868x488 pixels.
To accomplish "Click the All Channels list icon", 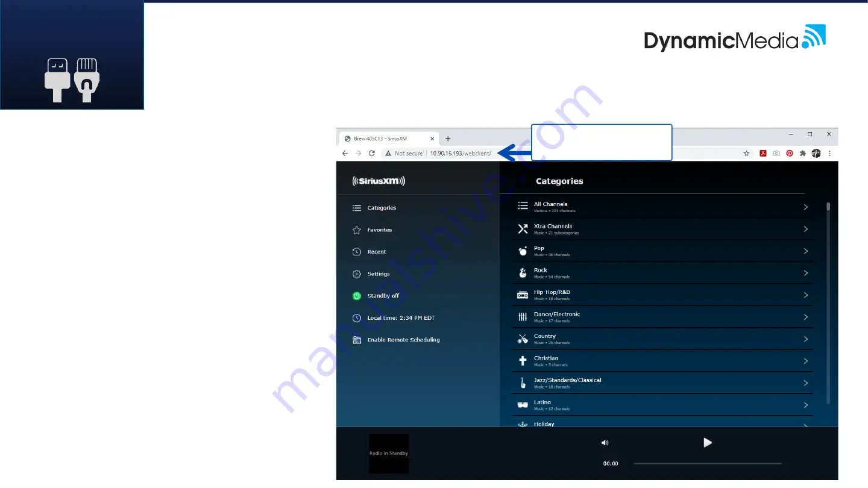I will [523, 206].
